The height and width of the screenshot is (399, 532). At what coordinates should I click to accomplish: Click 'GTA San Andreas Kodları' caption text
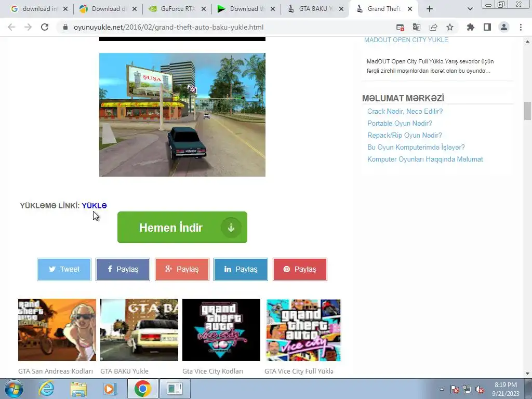pyautogui.click(x=56, y=371)
